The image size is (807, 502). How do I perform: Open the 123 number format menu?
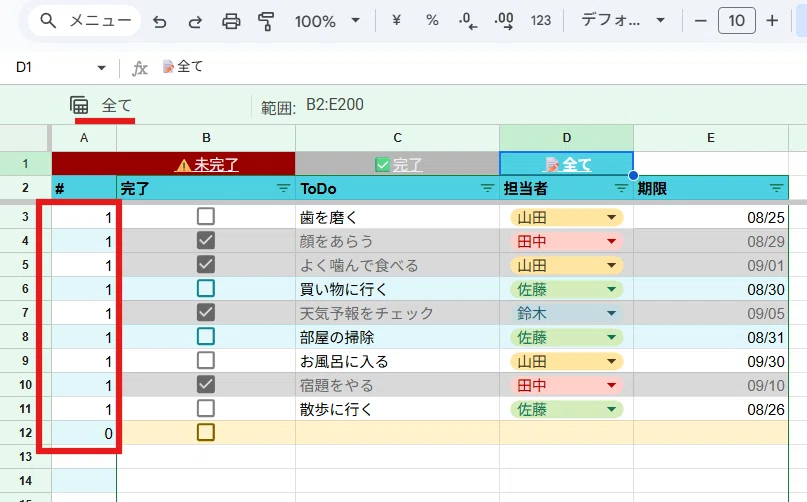[540, 21]
